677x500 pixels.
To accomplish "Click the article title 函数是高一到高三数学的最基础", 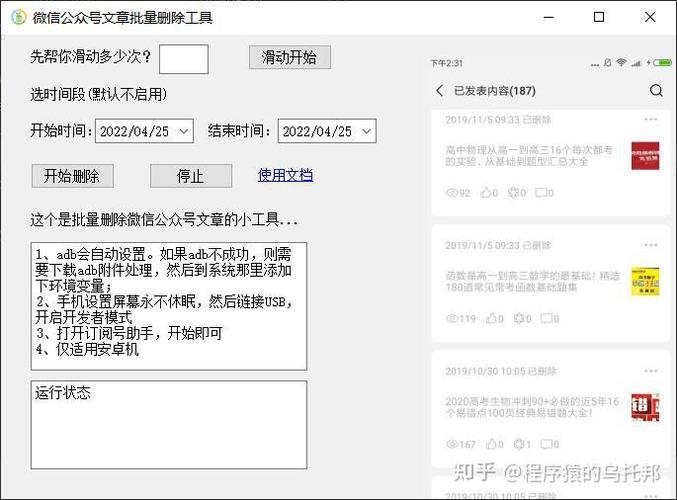I will tap(532, 282).
